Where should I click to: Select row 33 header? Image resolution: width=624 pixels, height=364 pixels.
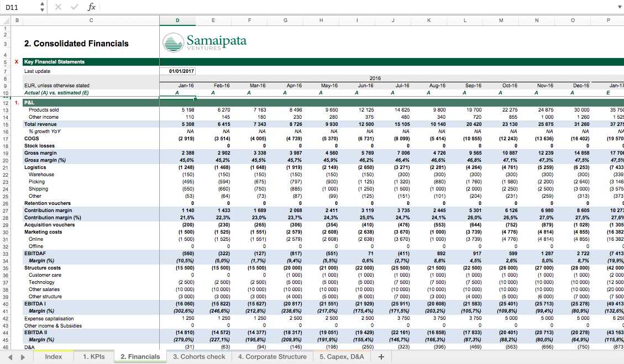tap(6, 254)
